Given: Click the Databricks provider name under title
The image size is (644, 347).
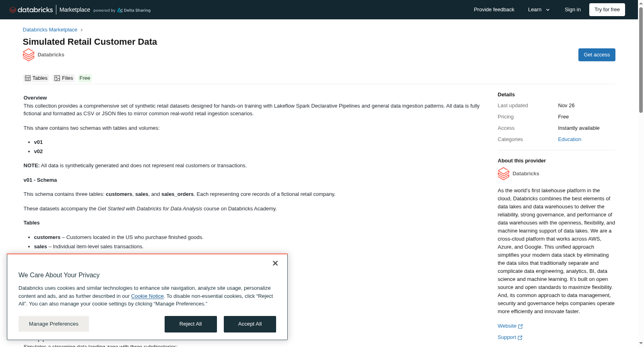Looking at the screenshot, I should point(51,55).
